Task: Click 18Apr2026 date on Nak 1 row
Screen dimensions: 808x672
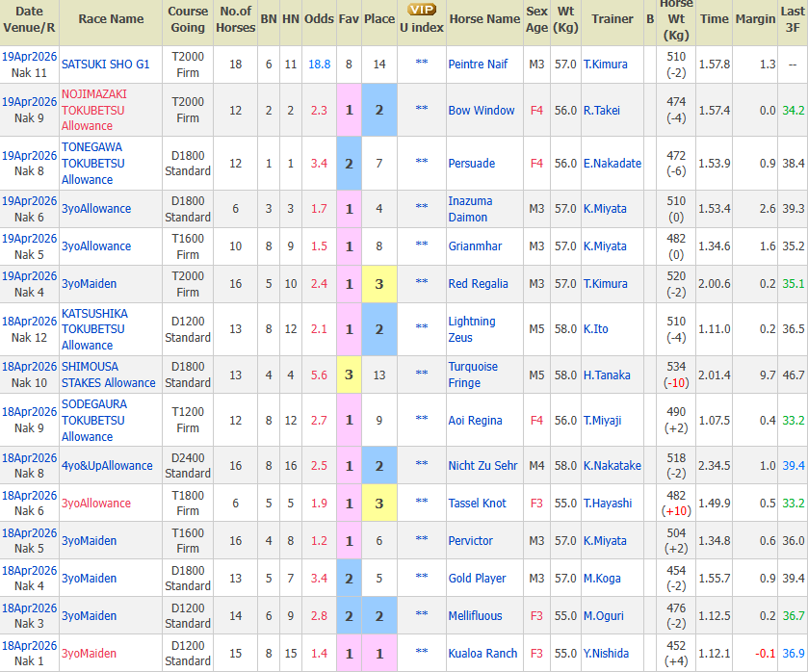Action: tap(29, 646)
